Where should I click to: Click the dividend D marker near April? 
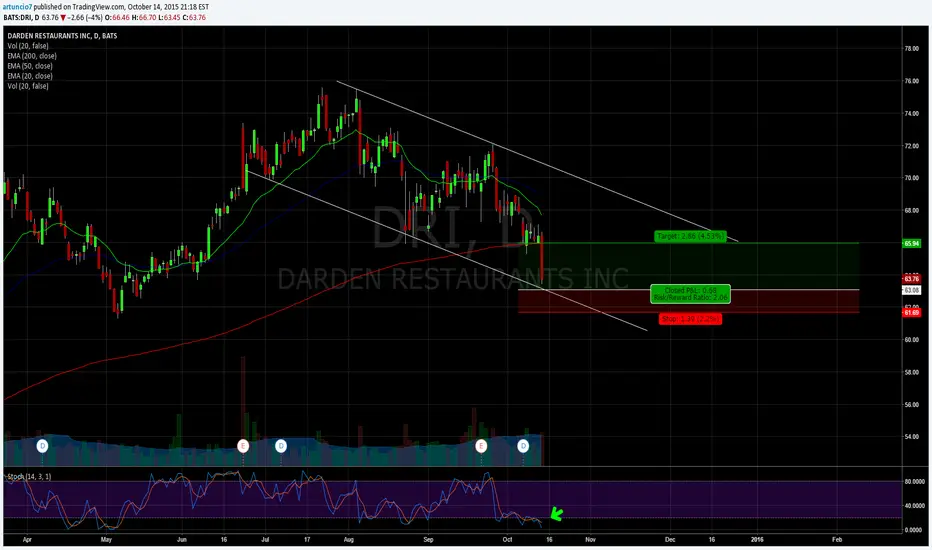coord(42,446)
